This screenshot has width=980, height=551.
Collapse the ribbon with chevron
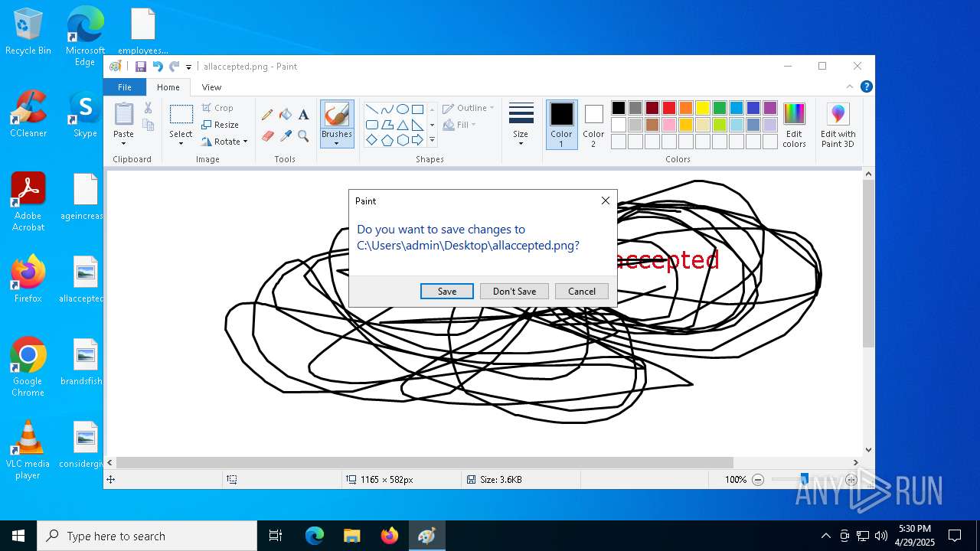pyautogui.click(x=850, y=87)
